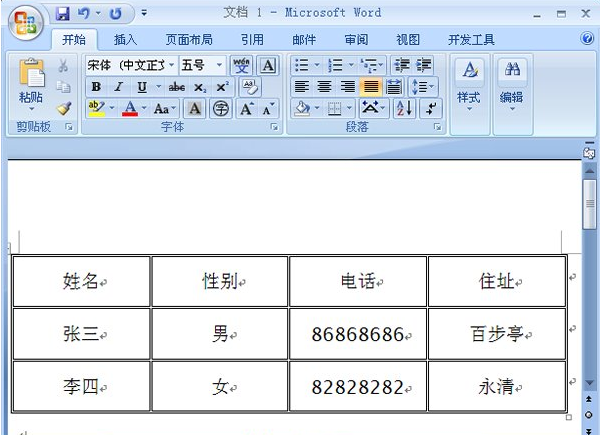Justify the text alignment
This screenshot has height=435, width=600.
coord(370,87)
